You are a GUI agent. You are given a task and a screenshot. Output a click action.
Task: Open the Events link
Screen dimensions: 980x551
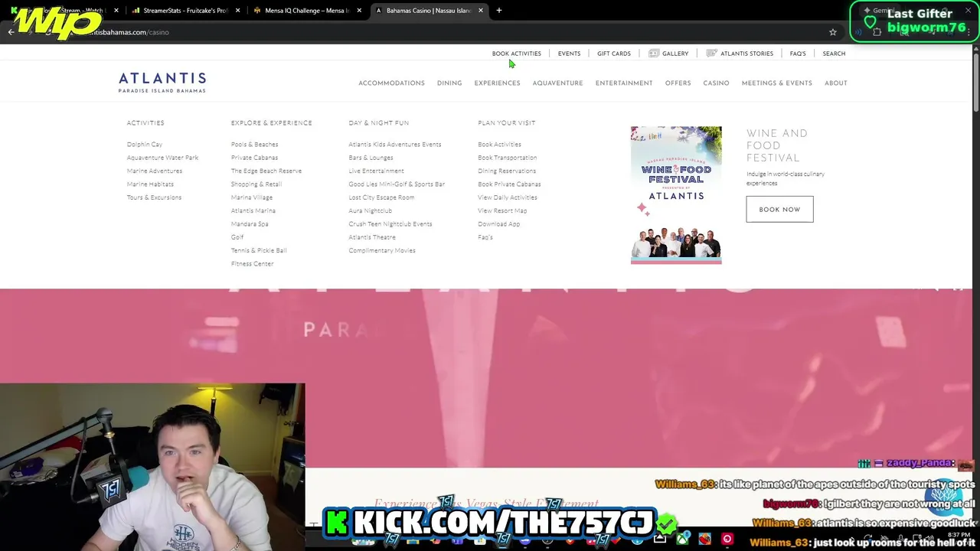(569, 54)
